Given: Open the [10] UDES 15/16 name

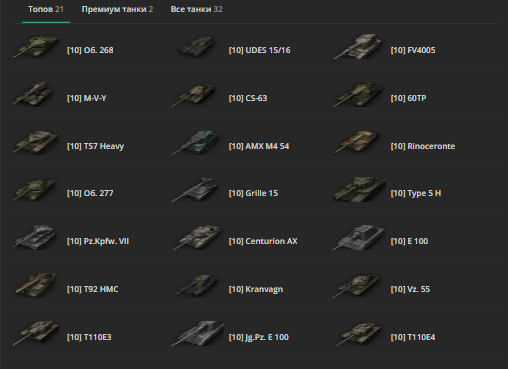Looking at the screenshot, I should click(259, 50).
